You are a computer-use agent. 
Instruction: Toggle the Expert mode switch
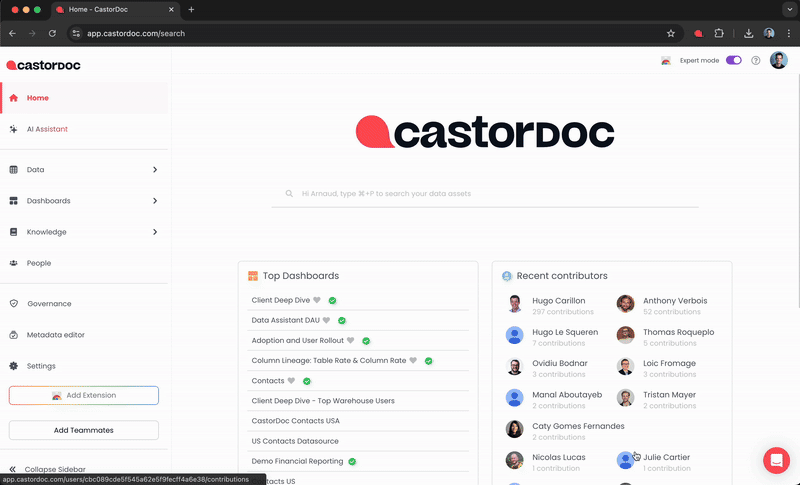click(734, 60)
